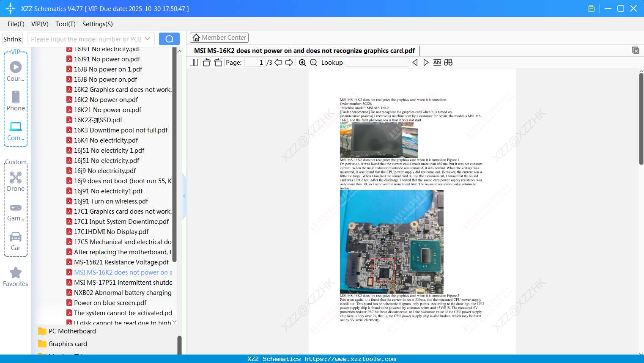
Task: Find previous lookup match
Action: [415, 63]
